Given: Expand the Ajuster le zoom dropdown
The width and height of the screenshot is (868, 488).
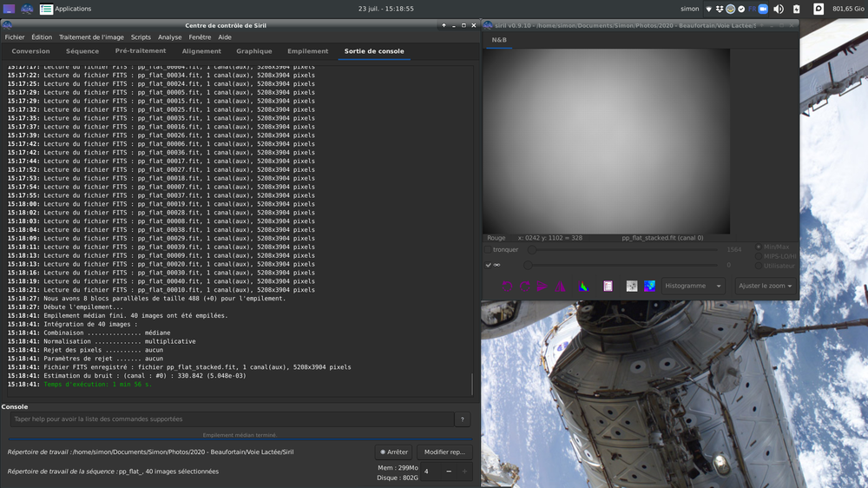Looking at the screenshot, I should [x=765, y=286].
